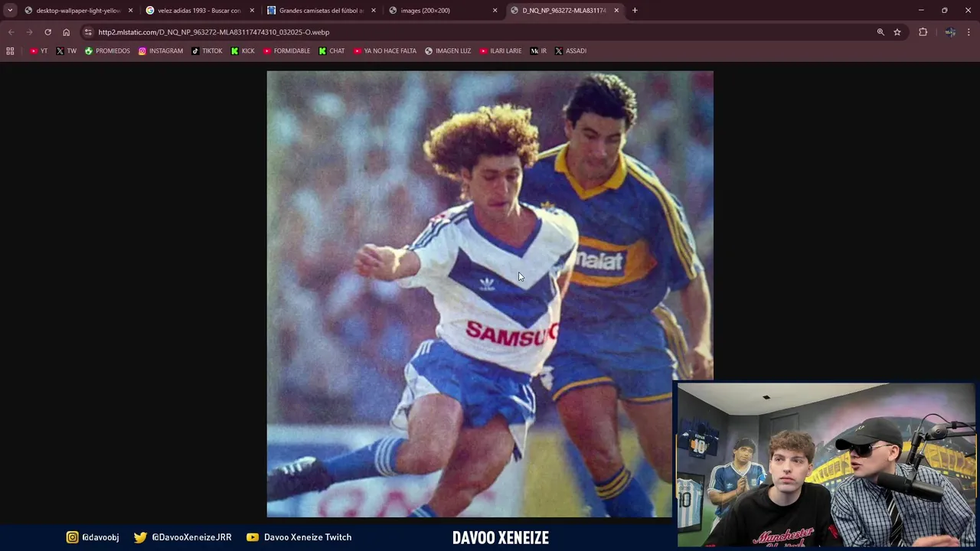Focus the address bar URL
980x551 pixels.
coord(214,32)
